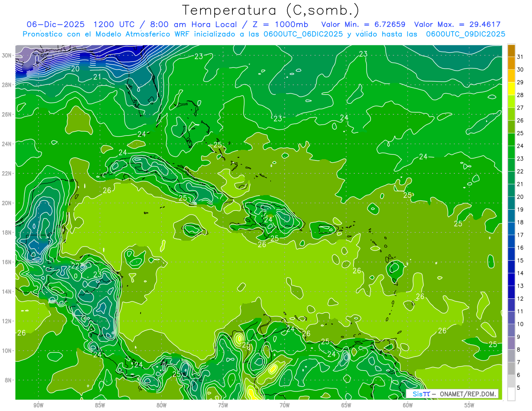Viewport: 532px width, 411px height.
Task: Click the 70W longitude axis label
Action: coord(285,405)
